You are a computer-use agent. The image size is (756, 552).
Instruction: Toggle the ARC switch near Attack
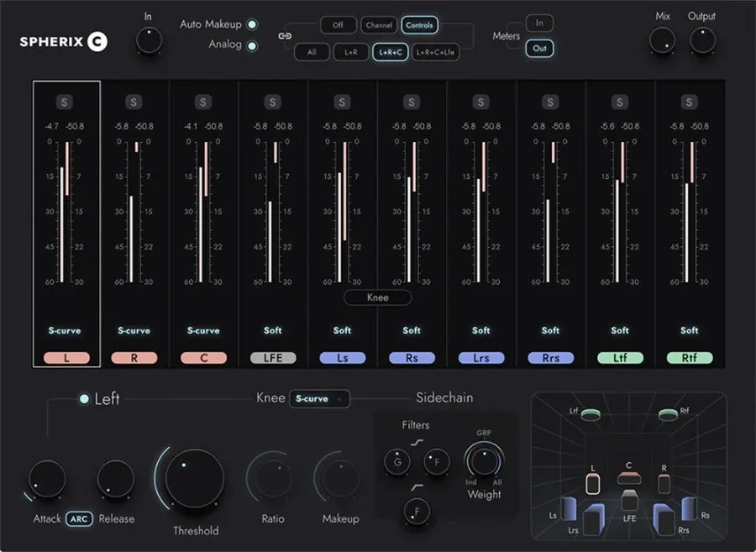(x=78, y=518)
